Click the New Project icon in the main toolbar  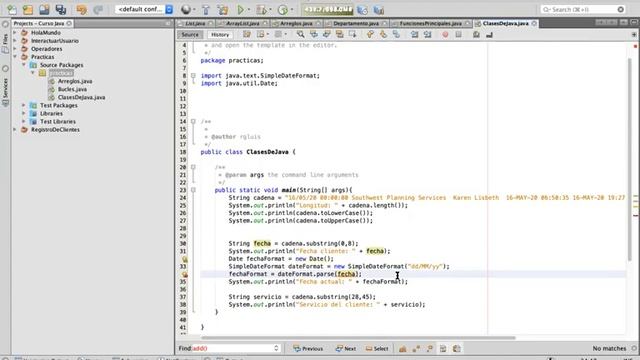(x=28, y=9)
